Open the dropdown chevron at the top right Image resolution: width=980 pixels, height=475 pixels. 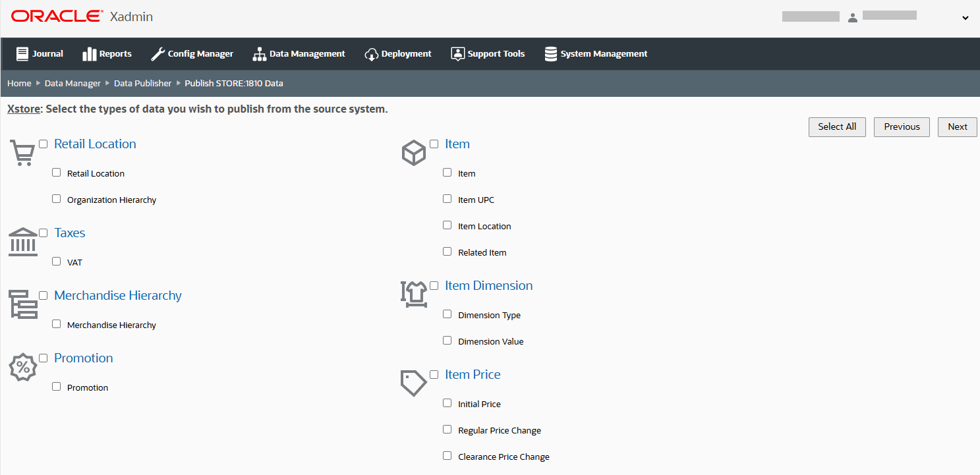click(x=964, y=18)
